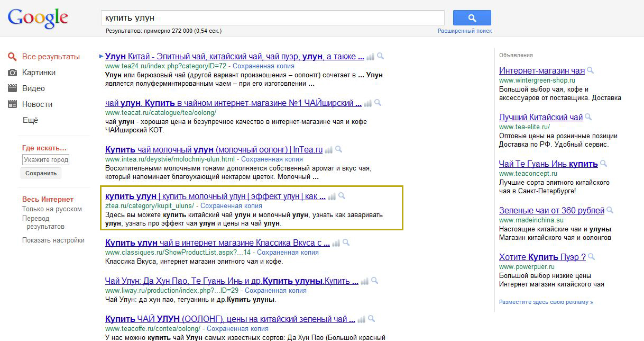Click bars icon on Классика Вкуса result

[x=336, y=243]
